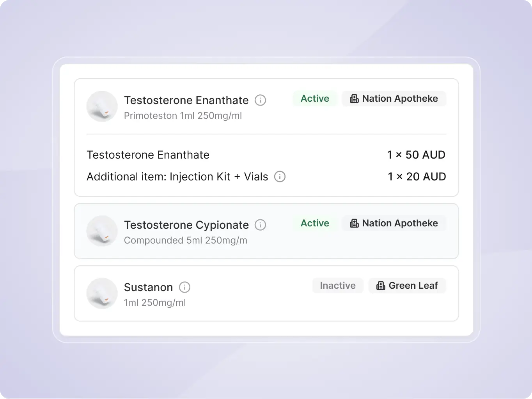
Task: Open Testosterone Cypionate product thumbnail
Action: pyautogui.click(x=102, y=231)
